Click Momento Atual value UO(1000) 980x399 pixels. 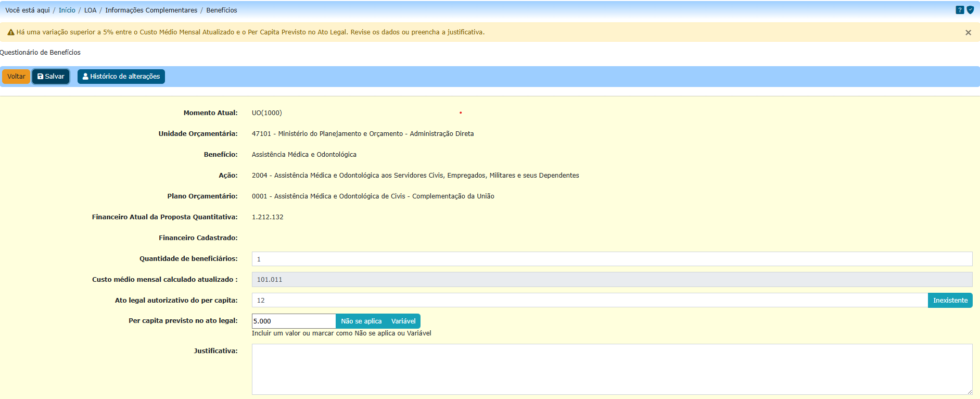(x=267, y=113)
